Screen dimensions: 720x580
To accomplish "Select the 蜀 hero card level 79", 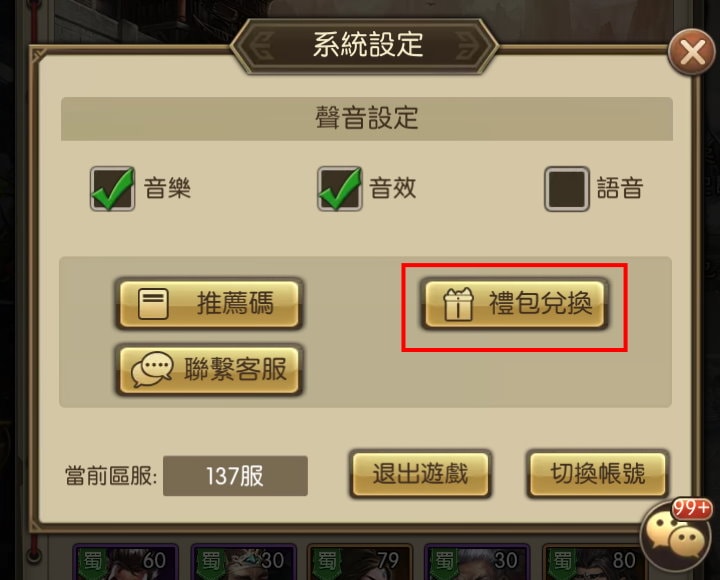I will [x=360, y=562].
